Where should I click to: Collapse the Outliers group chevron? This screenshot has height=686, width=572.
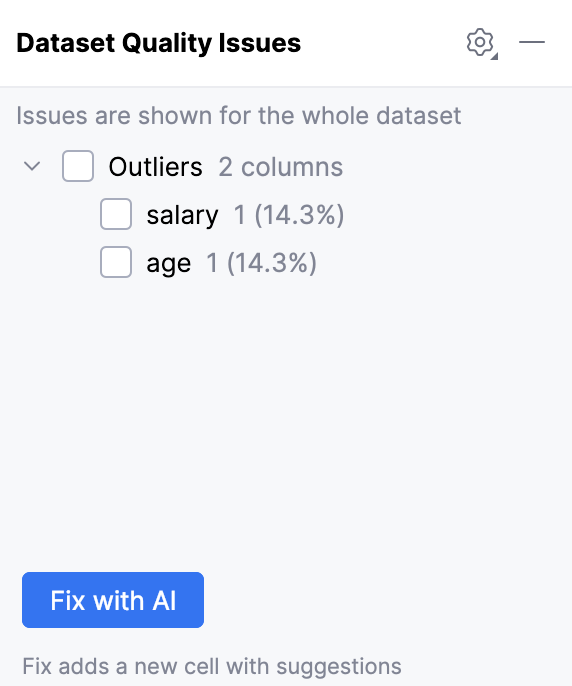[32, 166]
